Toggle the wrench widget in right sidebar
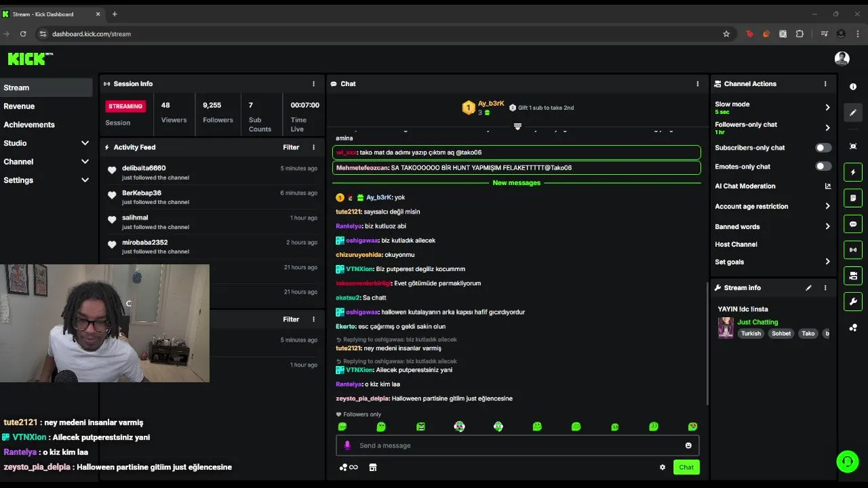 [x=853, y=301]
